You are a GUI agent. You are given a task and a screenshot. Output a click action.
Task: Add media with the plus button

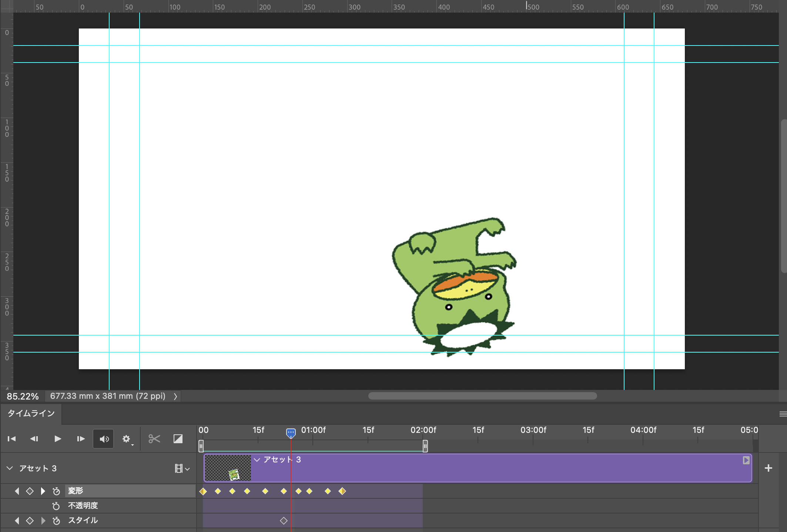pyautogui.click(x=768, y=468)
